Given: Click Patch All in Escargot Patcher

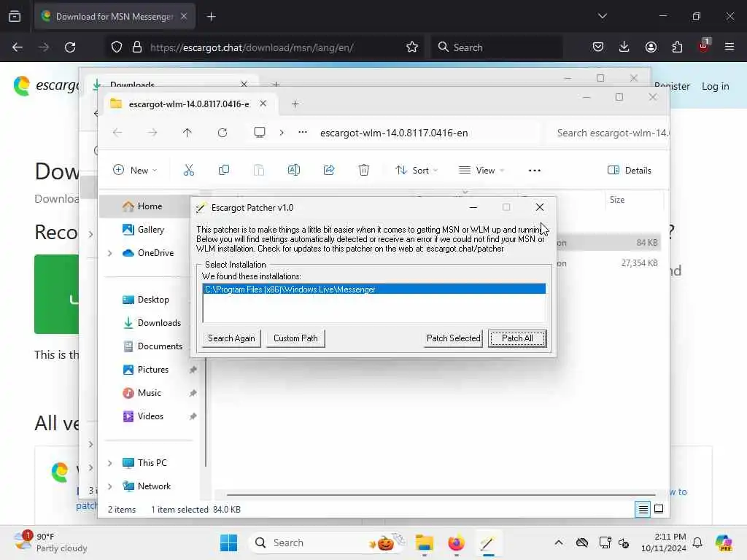Looking at the screenshot, I should click(517, 338).
